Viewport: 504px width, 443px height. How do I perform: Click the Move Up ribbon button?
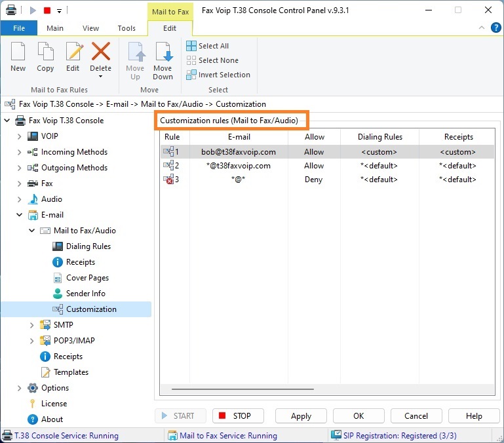click(x=135, y=61)
